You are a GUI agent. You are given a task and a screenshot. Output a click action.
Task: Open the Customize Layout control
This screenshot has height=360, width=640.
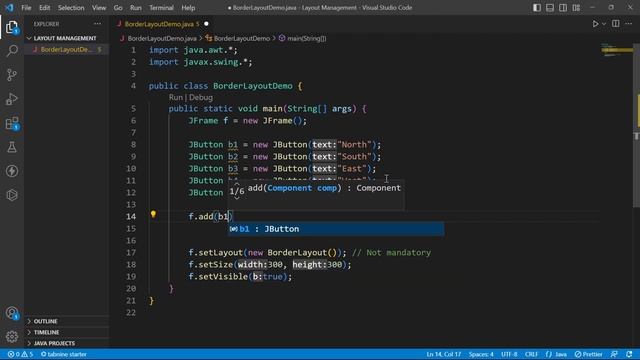576,8
